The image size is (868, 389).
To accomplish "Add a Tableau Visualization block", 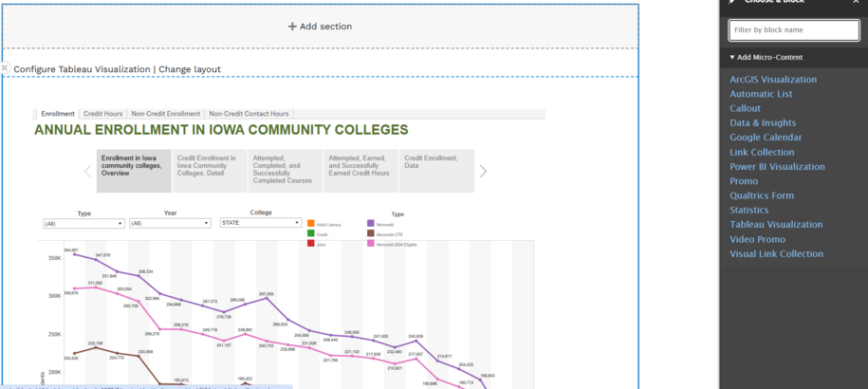I will tap(776, 225).
